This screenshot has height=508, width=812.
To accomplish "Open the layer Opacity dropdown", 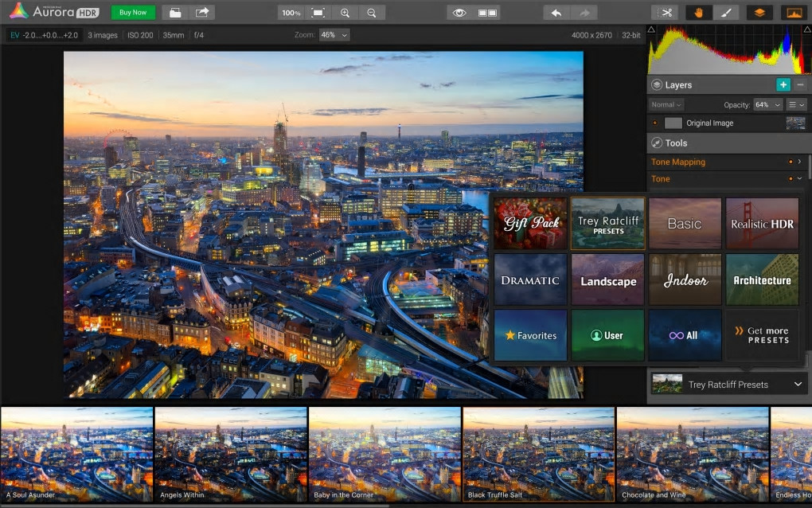I will 767,105.
